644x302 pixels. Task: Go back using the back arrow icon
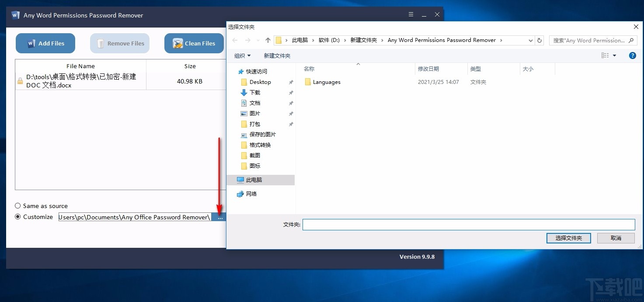[x=234, y=40]
